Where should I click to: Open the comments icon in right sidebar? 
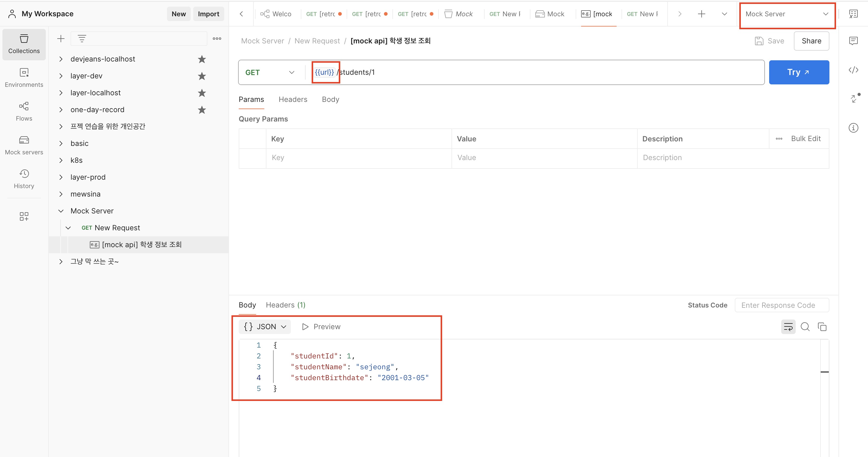pos(853,41)
